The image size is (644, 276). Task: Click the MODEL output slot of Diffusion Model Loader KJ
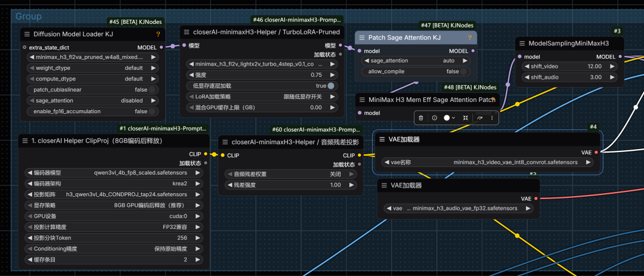pyautogui.click(x=161, y=47)
